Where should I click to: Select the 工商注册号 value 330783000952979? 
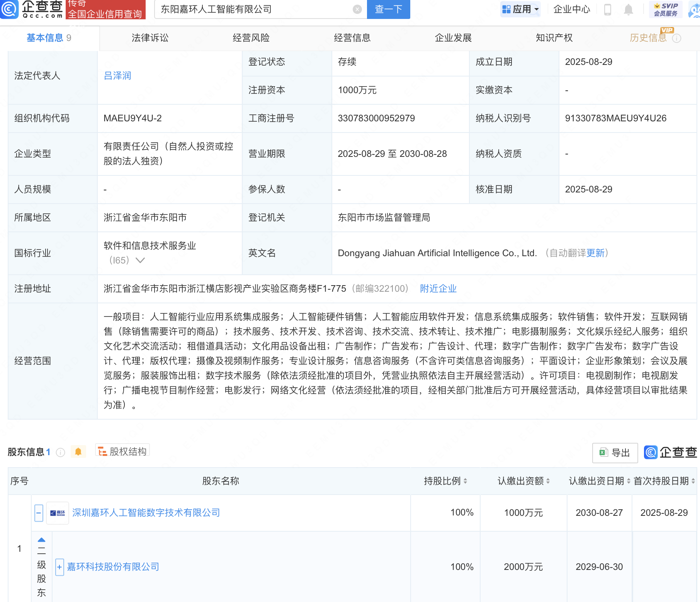376,118
